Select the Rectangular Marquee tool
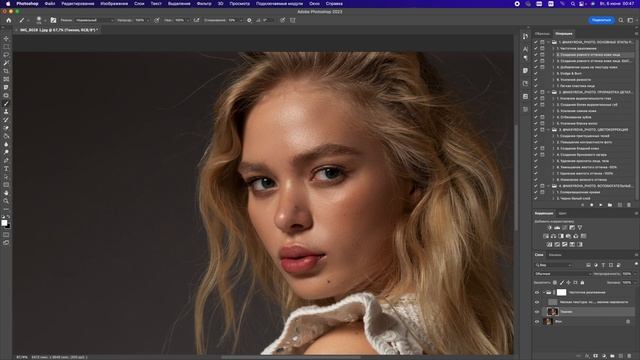 pyautogui.click(x=6, y=47)
